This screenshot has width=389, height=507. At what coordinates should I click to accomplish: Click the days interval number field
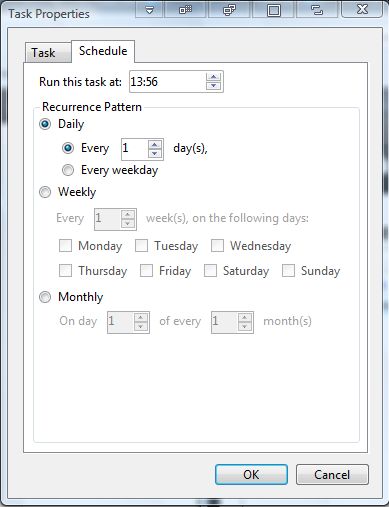[x=134, y=149]
